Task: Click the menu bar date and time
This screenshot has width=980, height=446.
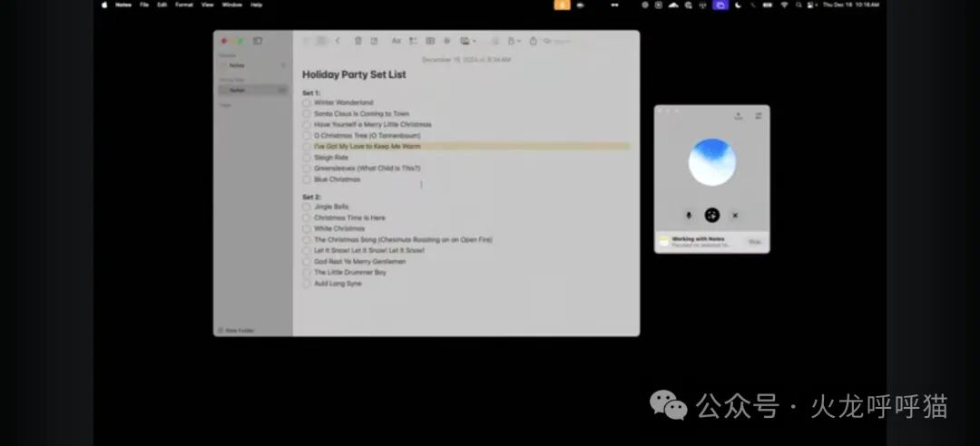Action: (x=851, y=5)
